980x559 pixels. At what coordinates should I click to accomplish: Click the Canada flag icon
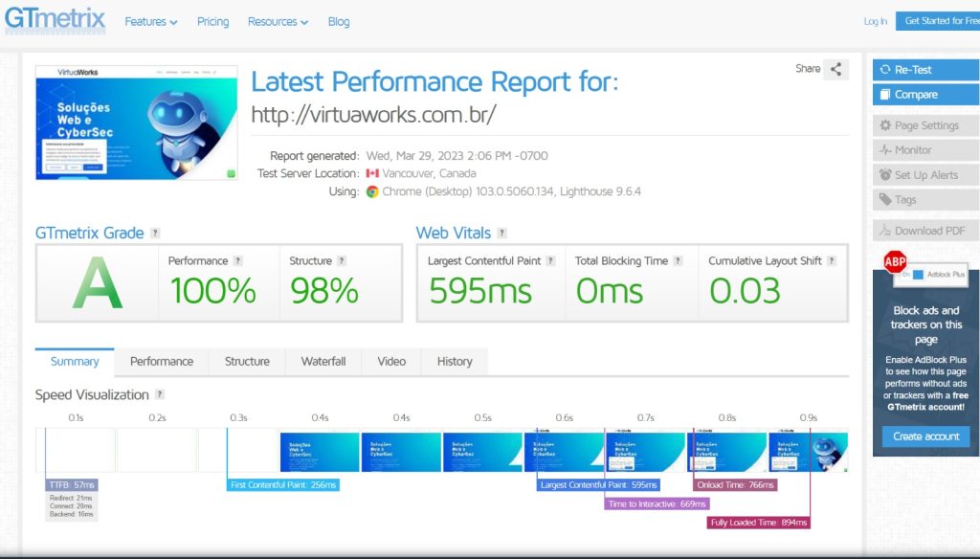click(x=372, y=173)
